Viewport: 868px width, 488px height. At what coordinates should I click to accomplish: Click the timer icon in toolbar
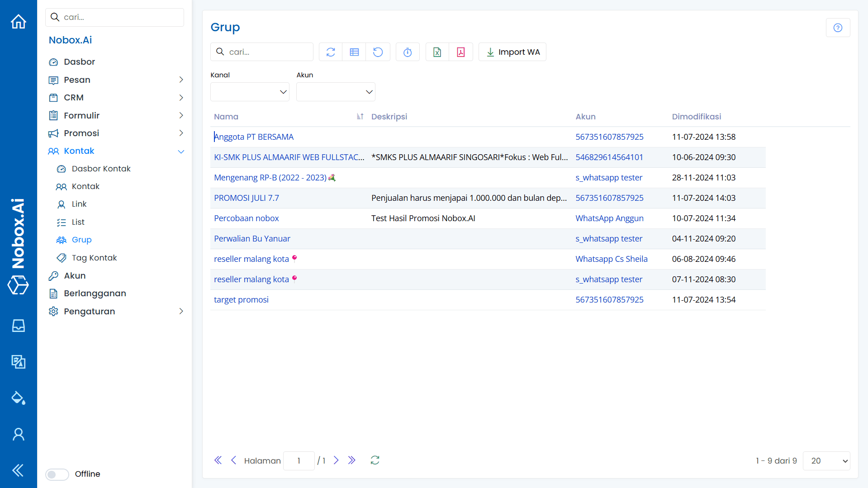click(408, 52)
